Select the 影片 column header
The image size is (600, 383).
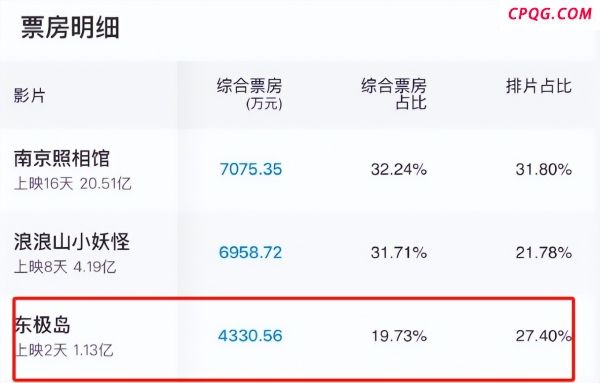(29, 95)
